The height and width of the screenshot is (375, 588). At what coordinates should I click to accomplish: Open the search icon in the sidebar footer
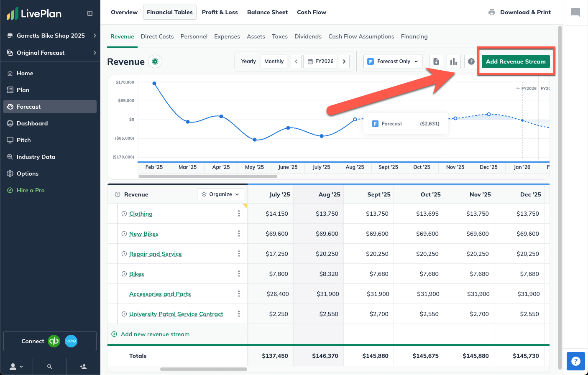(49, 366)
